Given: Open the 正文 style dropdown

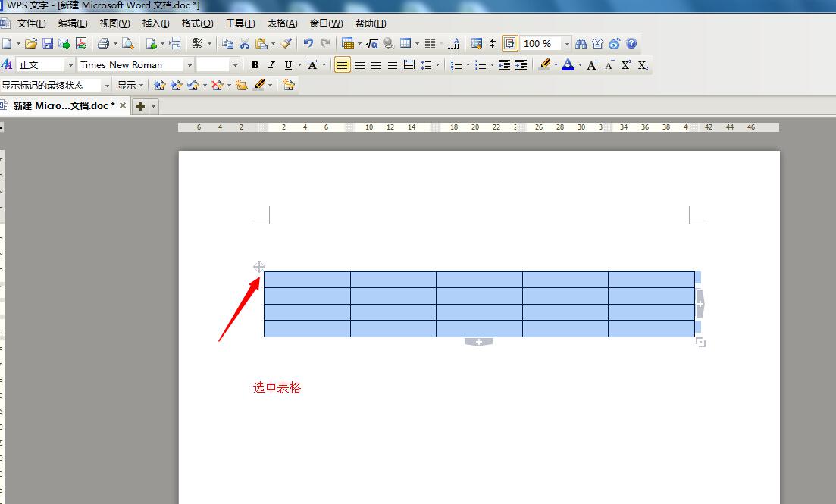Looking at the screenshot, I should click(70, 65).
